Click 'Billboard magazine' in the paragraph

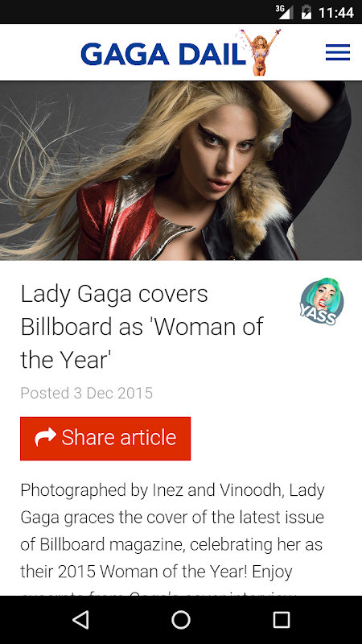(x=113, y=545)
